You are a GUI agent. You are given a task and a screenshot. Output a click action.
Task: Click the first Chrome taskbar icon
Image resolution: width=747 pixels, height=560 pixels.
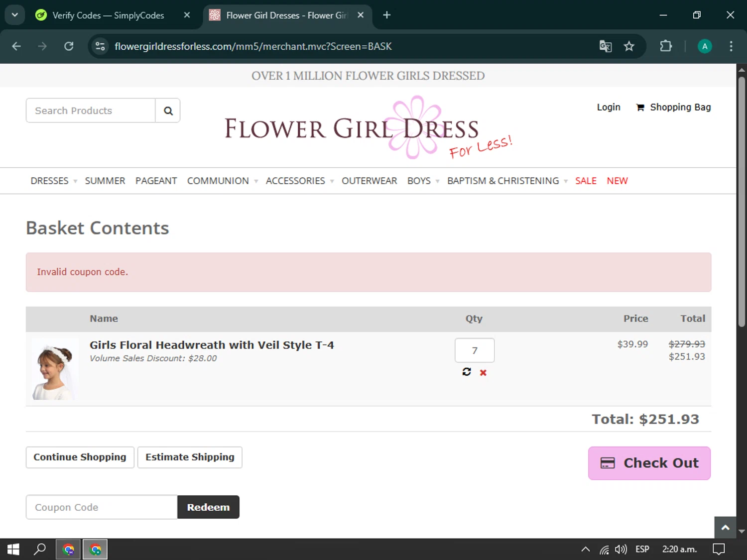pyautogui.click(x=68, y=550)
